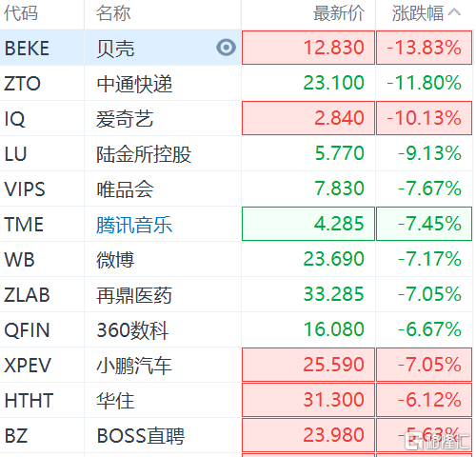Open 唯品会 stock entry

click(125, 189)
